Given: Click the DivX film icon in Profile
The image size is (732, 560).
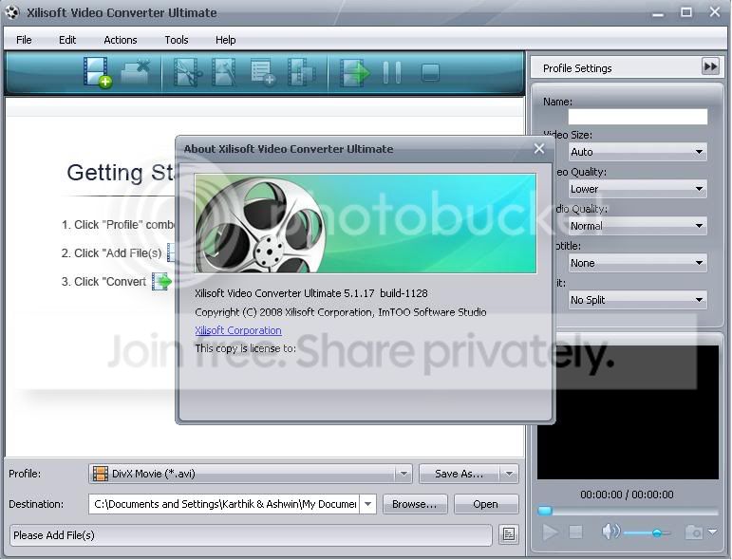Looking at the screenshot, I should click(100, 474).
